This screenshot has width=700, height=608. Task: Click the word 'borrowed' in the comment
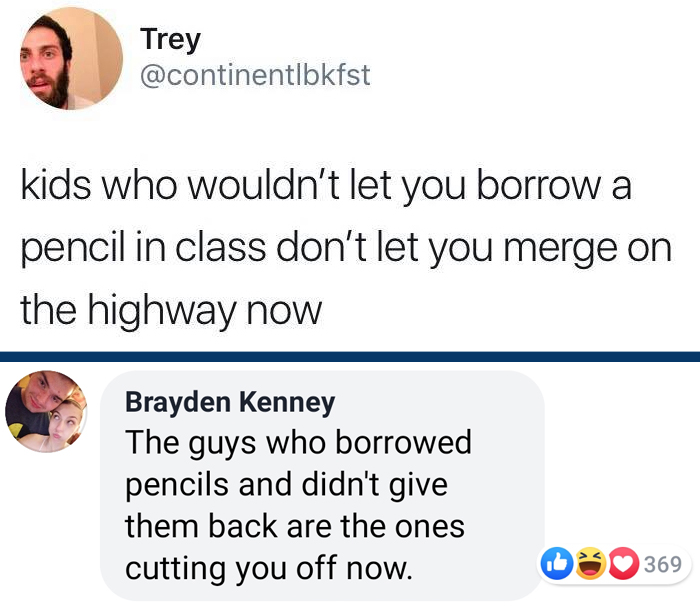(x=403, y=442)
